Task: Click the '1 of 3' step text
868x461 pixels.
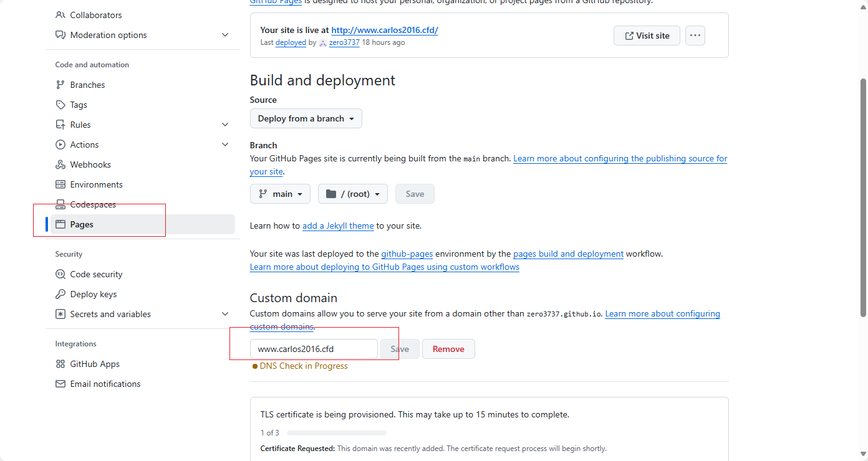Action: [x=270, y=432]
